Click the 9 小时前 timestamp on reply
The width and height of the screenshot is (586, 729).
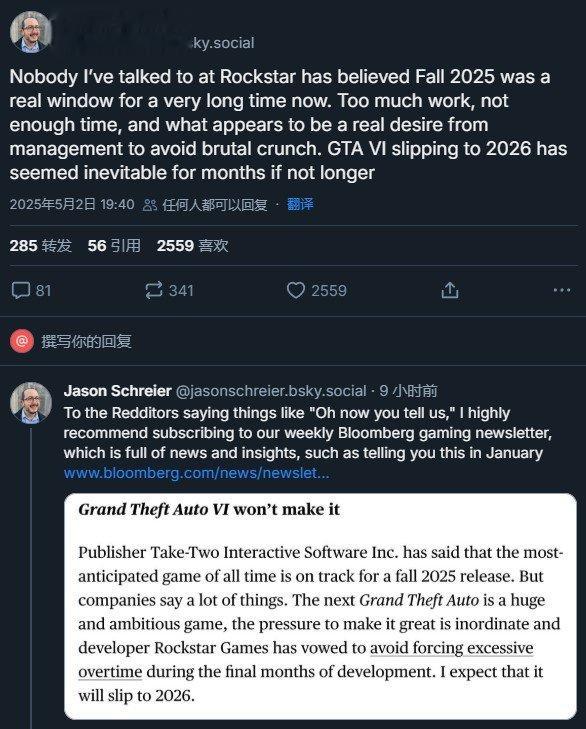(408, 391)
